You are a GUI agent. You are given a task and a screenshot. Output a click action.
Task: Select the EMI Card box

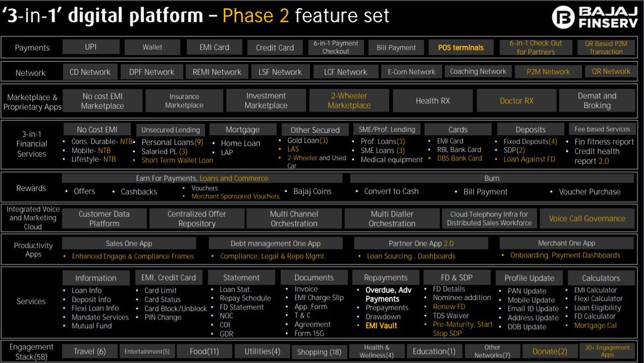[x=214, y=47]
